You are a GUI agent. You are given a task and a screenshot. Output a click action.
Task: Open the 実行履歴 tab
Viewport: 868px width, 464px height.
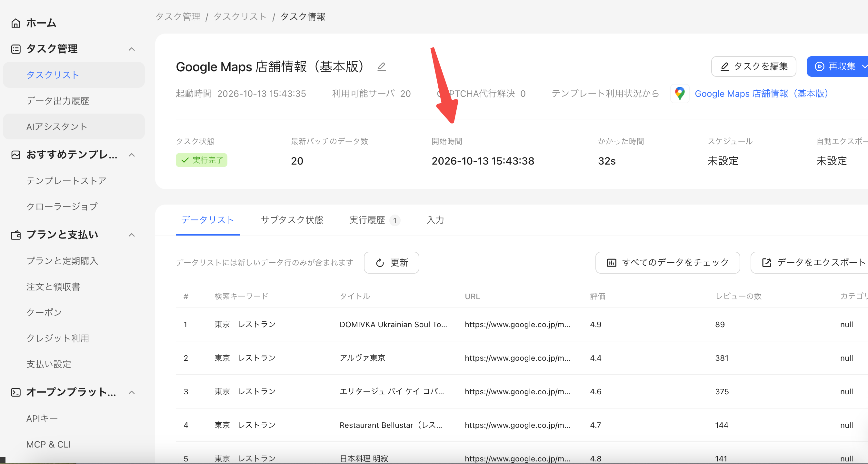click(x=374, y=220)
